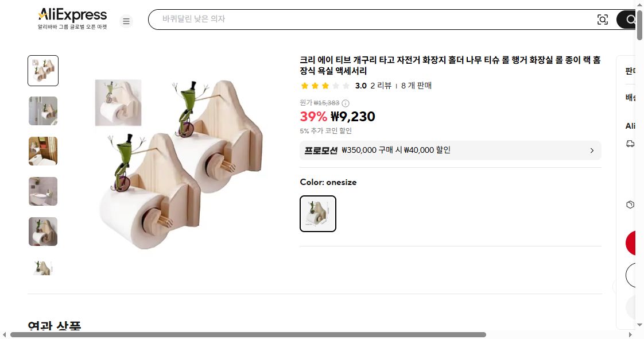Select the bathroom scene product thumbnail
Image resolution: width=644 pixels, height=339 pixels.
click(x=43, y=151)
